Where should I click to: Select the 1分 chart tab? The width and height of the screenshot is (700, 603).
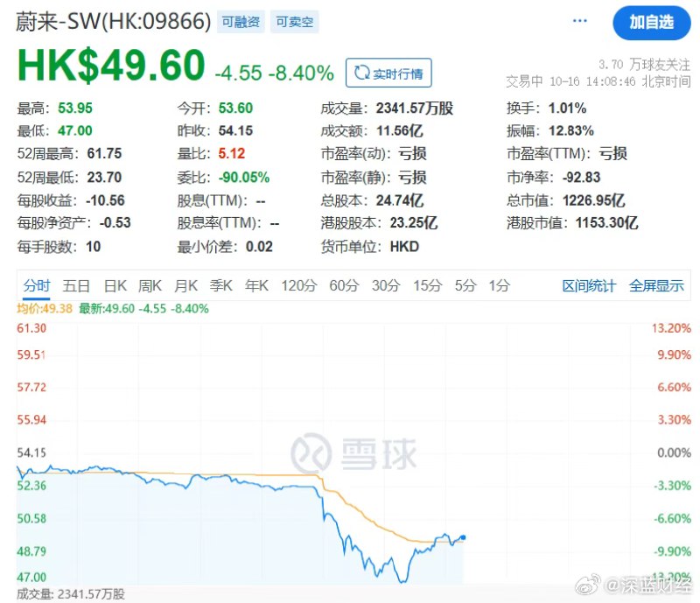[499, 285]
